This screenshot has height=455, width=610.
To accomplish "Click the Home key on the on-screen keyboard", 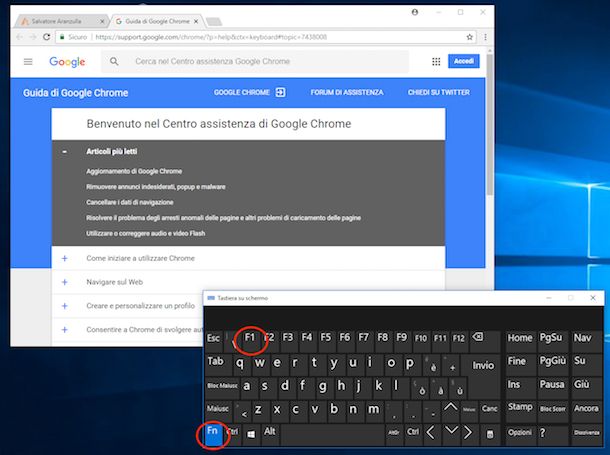I will coord(520,341).
